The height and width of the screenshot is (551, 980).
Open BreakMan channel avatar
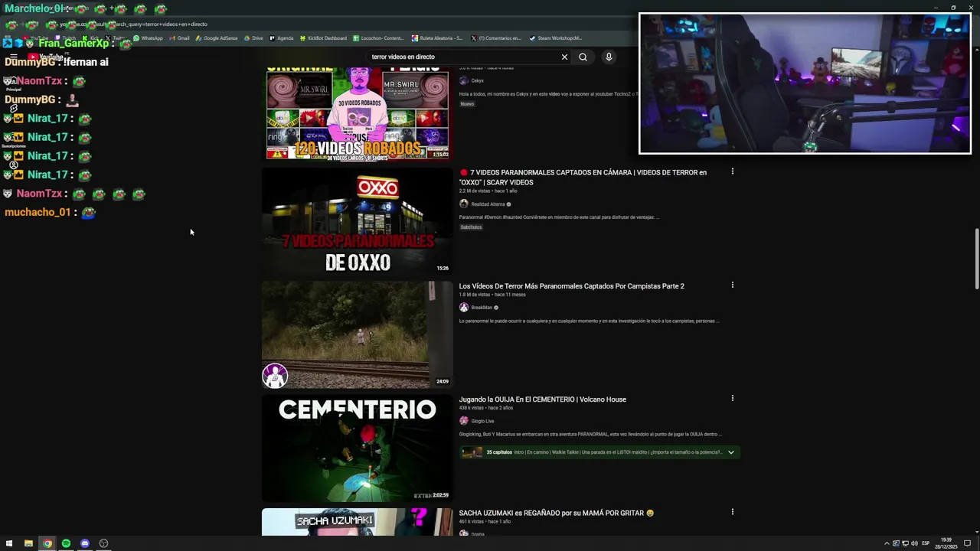pyautogui.click(x=463, y=307)
